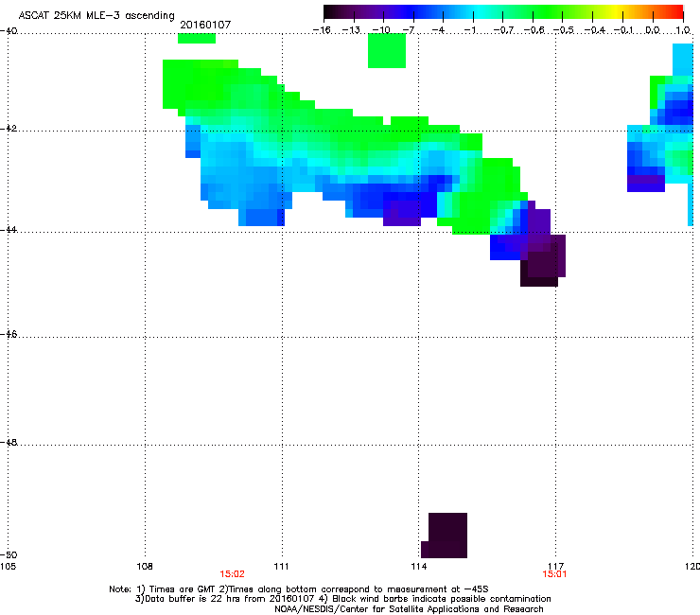Select the -46 latitude axis label
Image resolution: width=700 pixels, height=615 pixels.
pyautogui.click(x=9, y=334)
